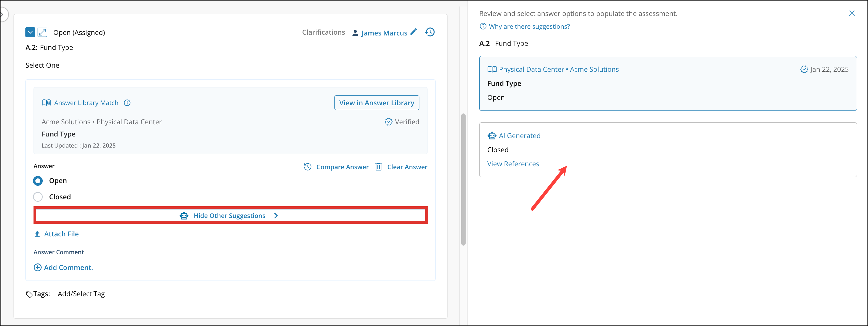This screenshot has width=868, height=326.
Task: Click the pencil icon next to James Marcus
Action: pos(414,32)
